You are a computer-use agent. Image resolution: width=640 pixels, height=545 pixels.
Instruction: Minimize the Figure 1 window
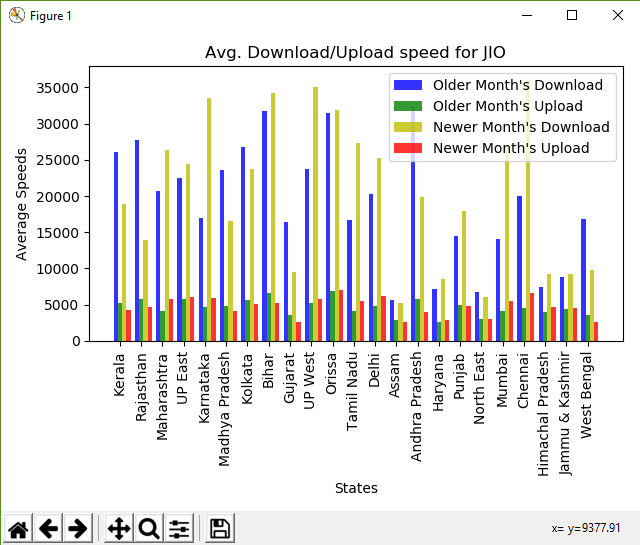point(527,16)
